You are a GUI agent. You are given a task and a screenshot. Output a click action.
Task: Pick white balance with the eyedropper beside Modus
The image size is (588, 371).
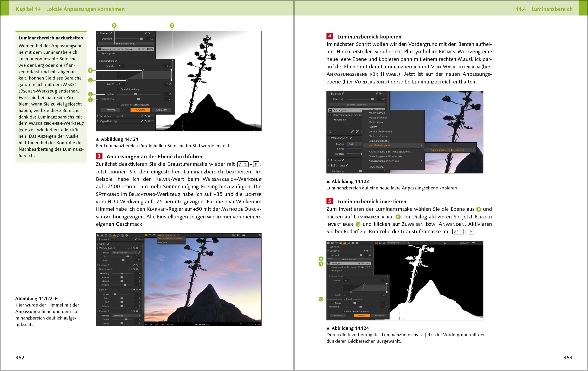pos(139,253)
